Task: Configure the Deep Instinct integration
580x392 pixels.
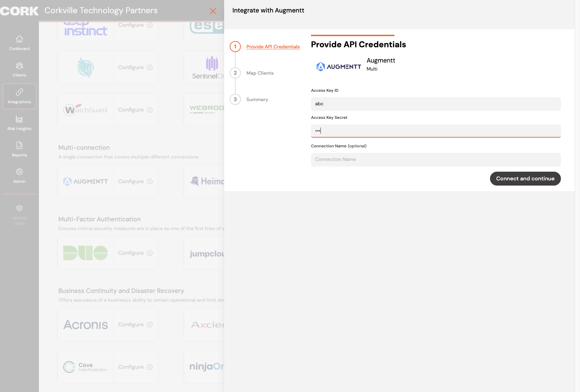Action: pyautogui.click(x=136, y=25)
